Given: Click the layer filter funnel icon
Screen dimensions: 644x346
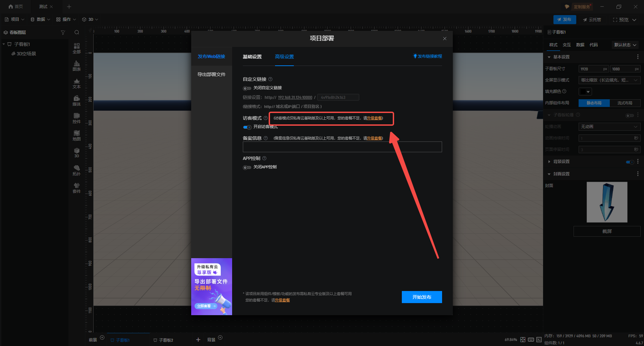Looking at the screenshot, I should pyautogui.click(x=63, y=33).
